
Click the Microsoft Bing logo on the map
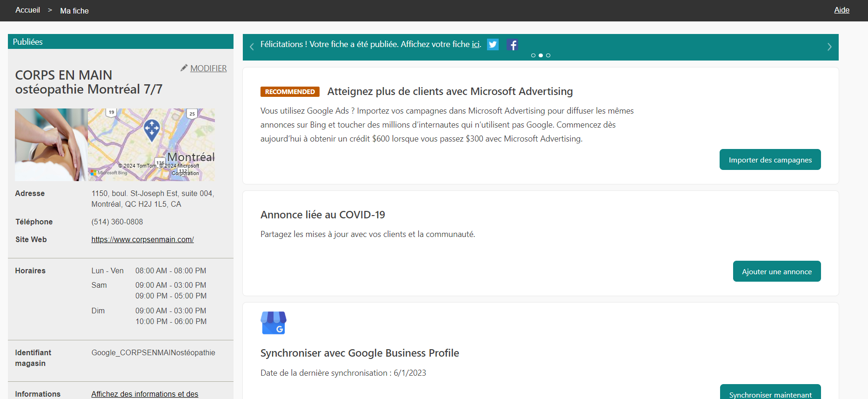coord(109,173)
